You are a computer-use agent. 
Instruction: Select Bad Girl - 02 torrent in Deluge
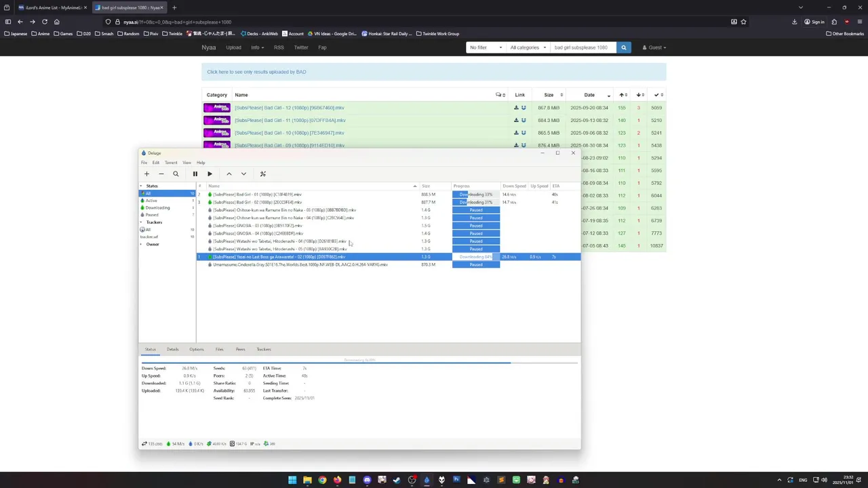(x=389, y=202)
